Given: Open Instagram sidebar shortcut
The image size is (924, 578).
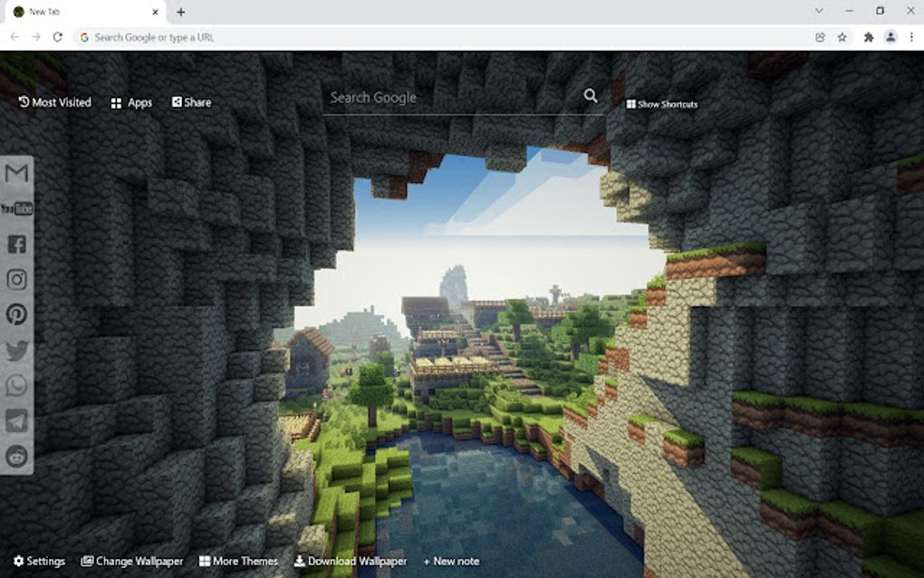Looking at the screenshot, I should click(16, 279).
